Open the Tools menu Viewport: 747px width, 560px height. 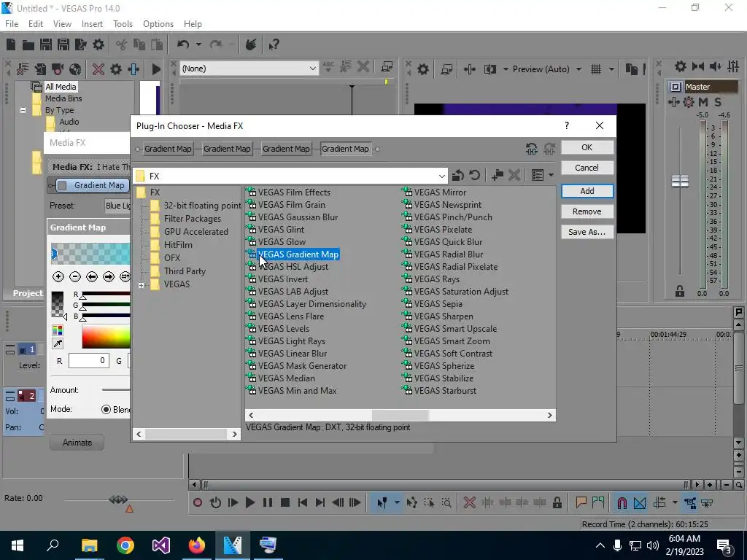123,24
